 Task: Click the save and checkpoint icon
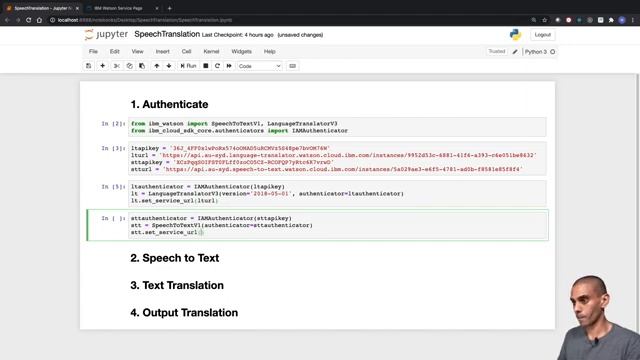point(89,66)
